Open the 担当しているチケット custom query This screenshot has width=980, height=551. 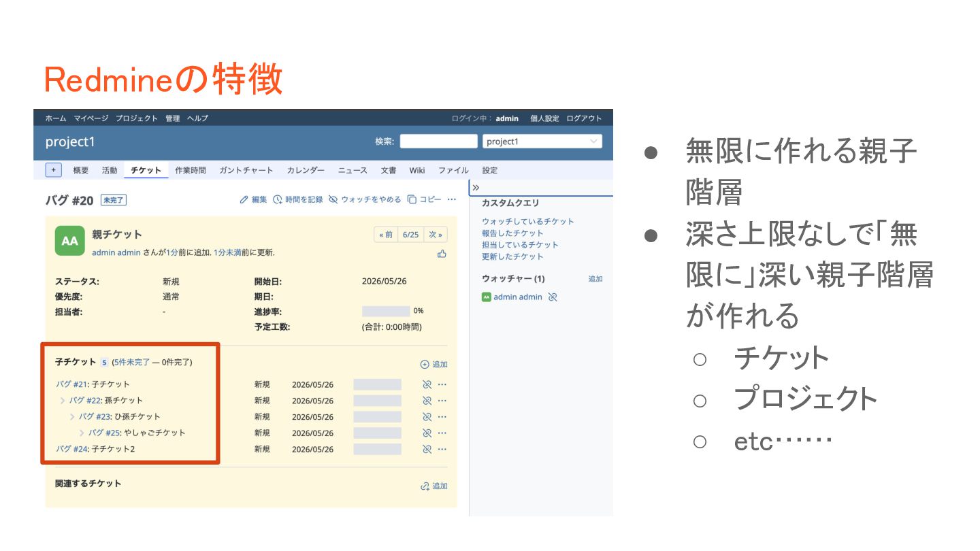click(x=520, y=245)
